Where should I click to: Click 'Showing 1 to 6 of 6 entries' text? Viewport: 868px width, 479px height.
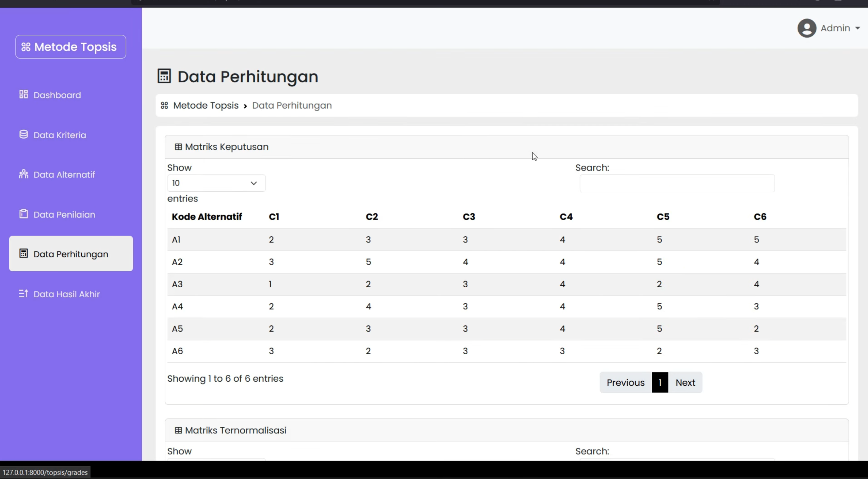pos(225,379)
